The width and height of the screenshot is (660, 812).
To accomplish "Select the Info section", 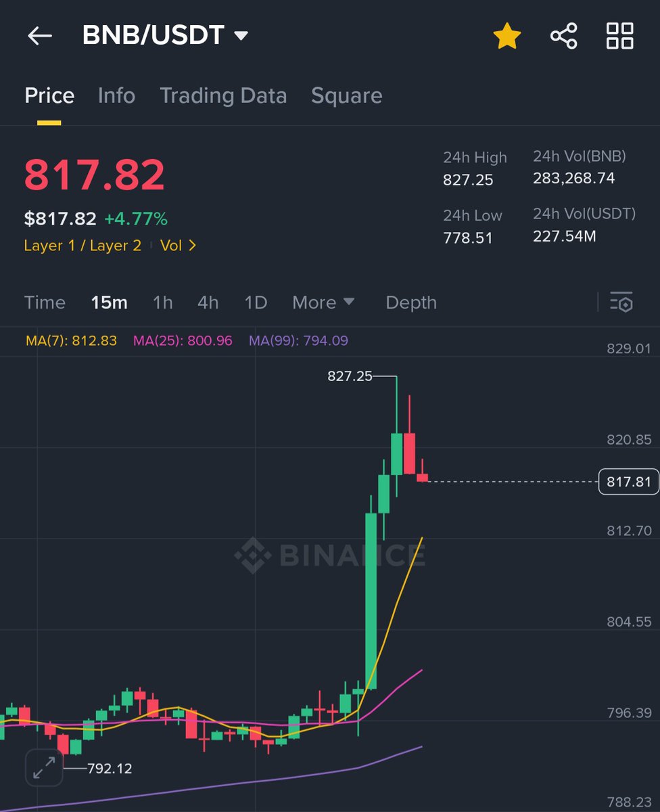I will pos(116,96).
